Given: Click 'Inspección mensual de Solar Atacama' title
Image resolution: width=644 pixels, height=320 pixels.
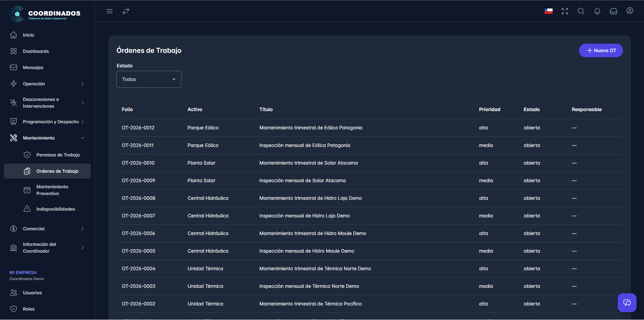Looking at the screenshot, I should pyautogui.click(x=303, y=180).
